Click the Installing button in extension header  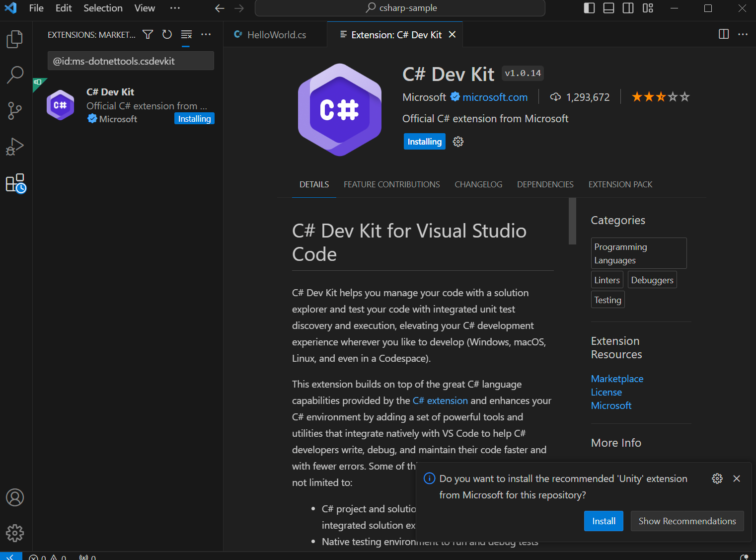[x=424, y=142]
